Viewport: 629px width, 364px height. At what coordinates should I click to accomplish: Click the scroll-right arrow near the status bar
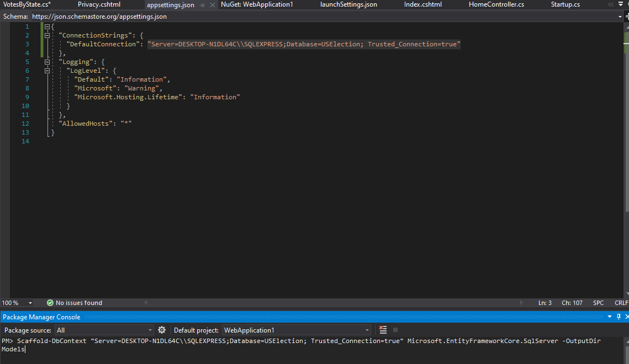pos(521,302)
